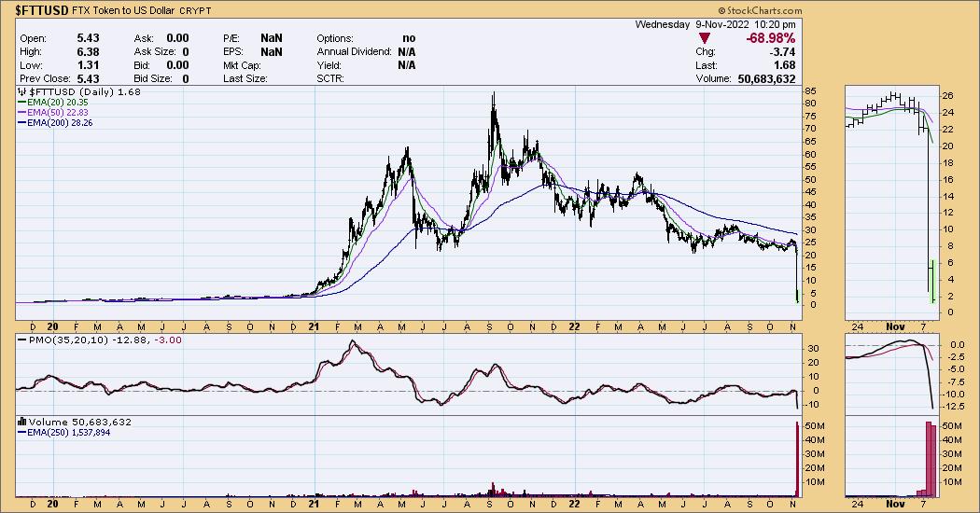The image size is (980, 513).
Task: Select the High value 6.38
Action: [88, 52]
